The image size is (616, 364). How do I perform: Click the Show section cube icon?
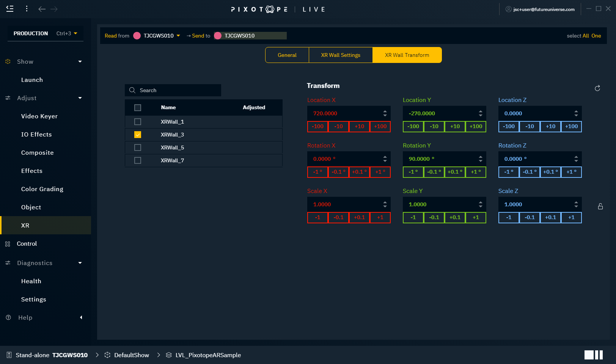point(8,61)
